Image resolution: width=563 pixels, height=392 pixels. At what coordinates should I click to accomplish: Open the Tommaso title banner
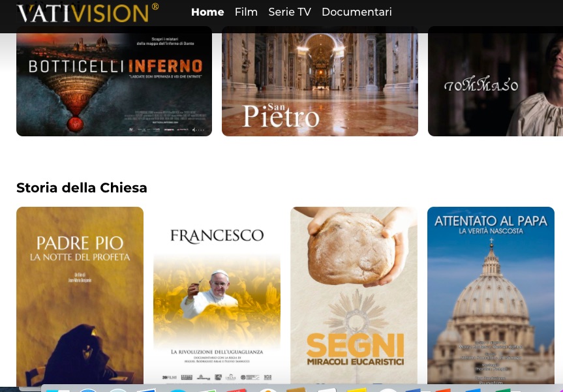coord(496,81)
